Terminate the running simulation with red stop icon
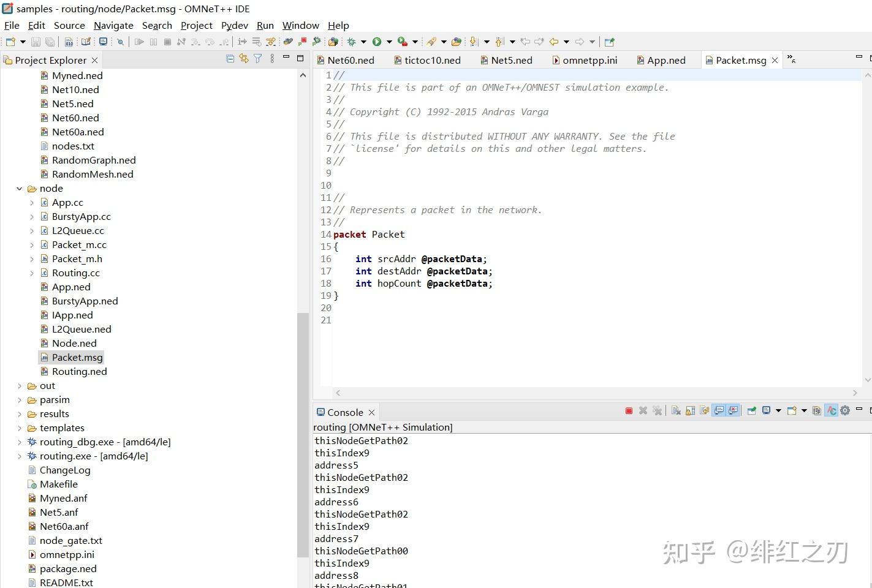This screenshot has width=872, height=588. [x=629, y=411]
